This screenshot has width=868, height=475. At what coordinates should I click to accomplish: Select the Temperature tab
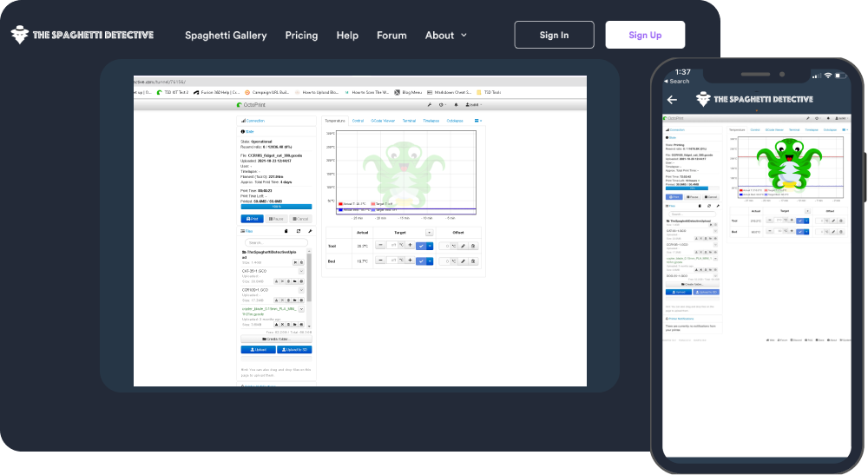click(335, 121)
